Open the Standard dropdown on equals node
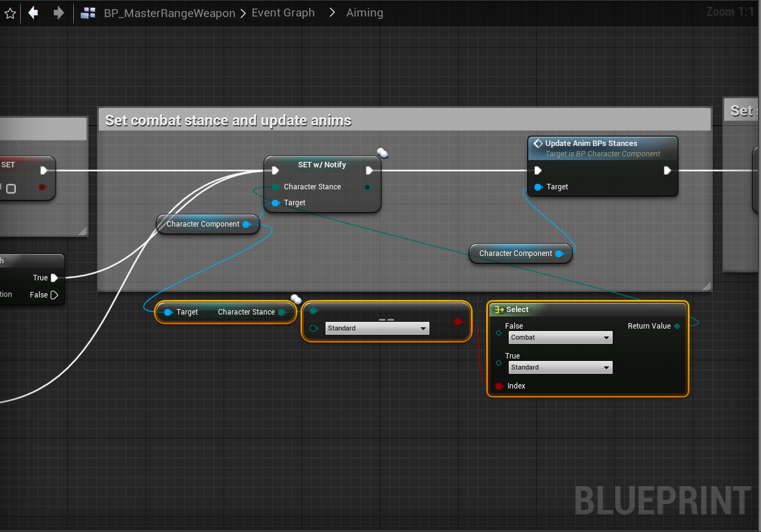The width and height of the screenshot is (761, 532). pos(377,329)
